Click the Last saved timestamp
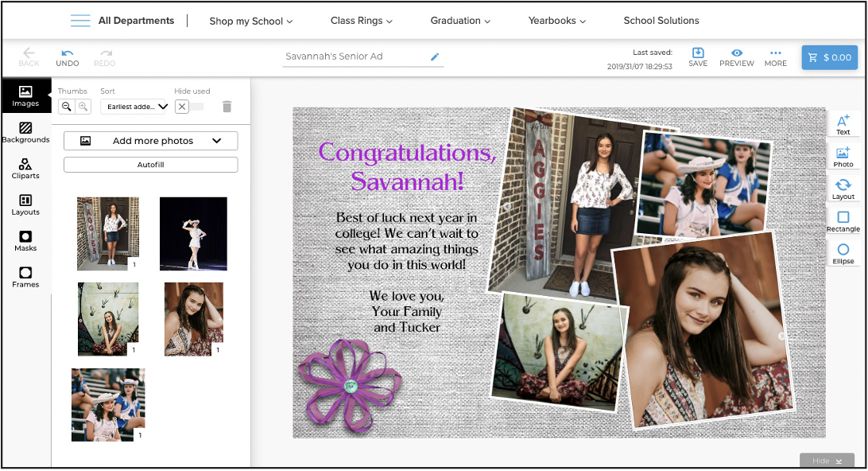868x471 pixels. [x=639, y=60]
